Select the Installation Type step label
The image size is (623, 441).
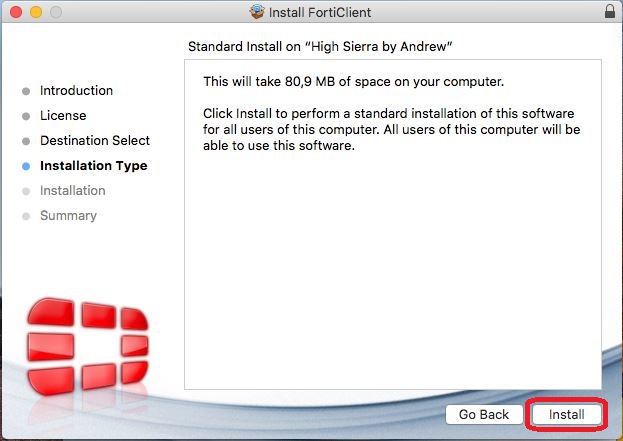(93, 166)
